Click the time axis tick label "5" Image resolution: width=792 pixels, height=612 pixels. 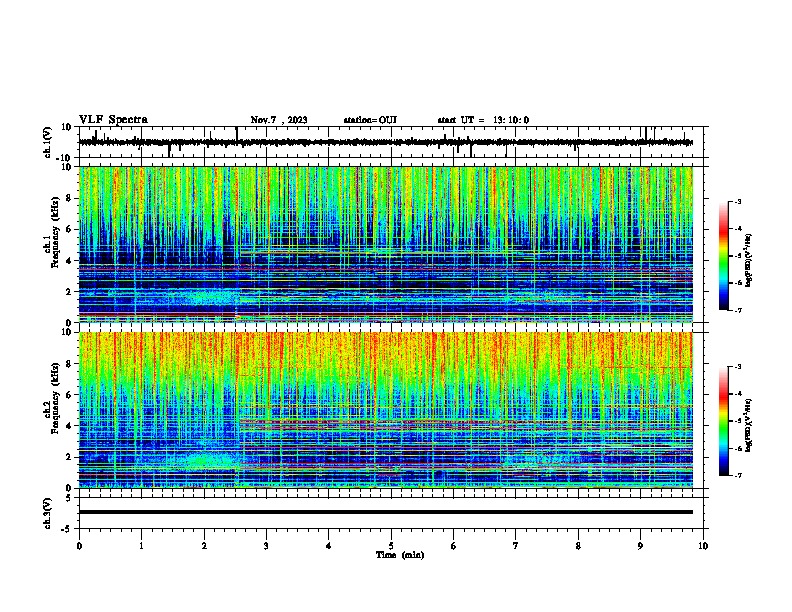tap(391, 546)
